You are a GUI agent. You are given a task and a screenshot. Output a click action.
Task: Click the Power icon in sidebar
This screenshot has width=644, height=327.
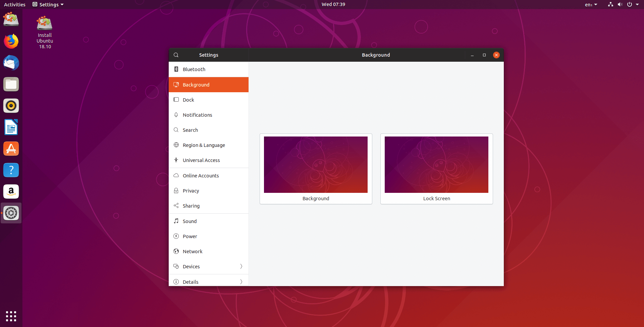point(176,236)
